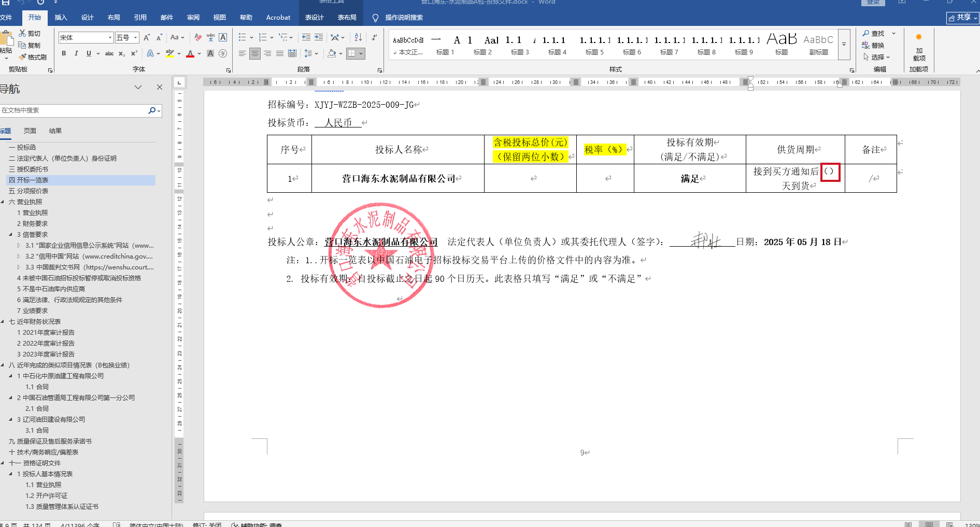Open the Replace (替换) dialog

click(x=873, y=45)
